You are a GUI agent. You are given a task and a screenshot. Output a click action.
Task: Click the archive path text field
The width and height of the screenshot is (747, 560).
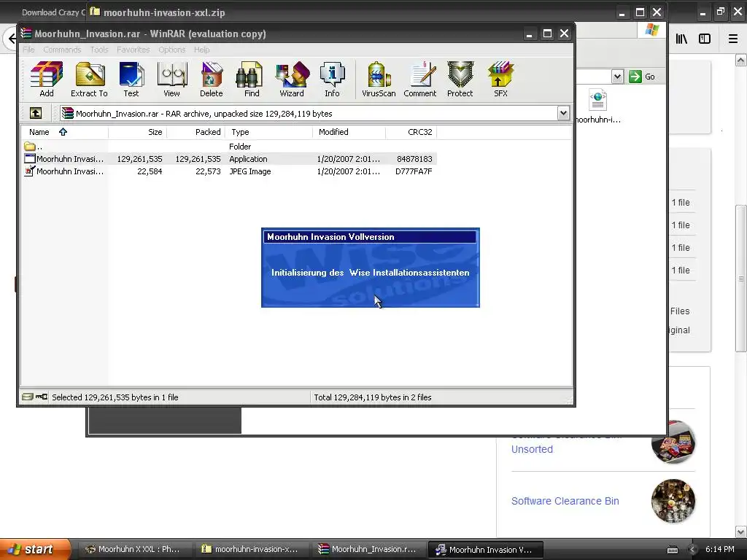(x=309, y=113)
